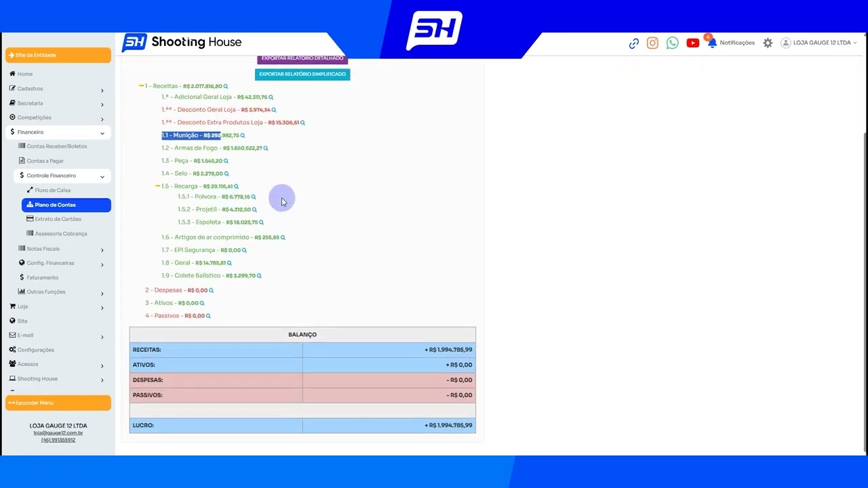Click magnifier beside Adicional Geral Loja
The height and width of the screenshot is (488, 868).
point(271,97)
